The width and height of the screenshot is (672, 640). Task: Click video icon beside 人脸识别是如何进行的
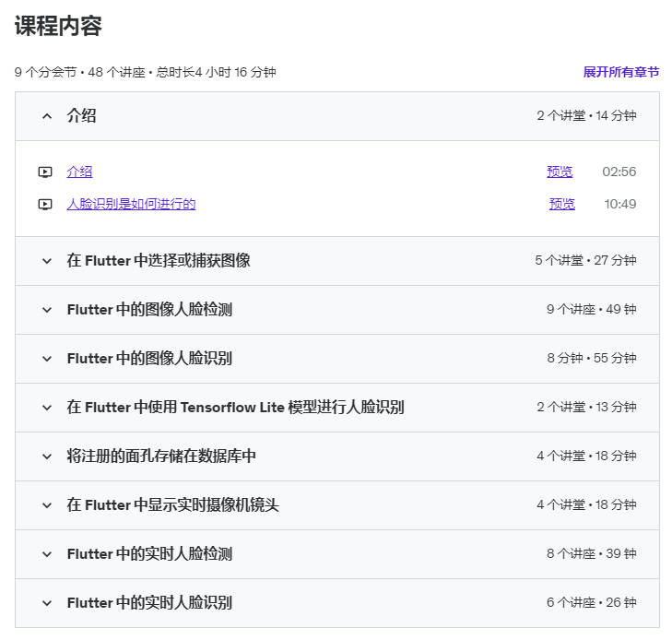click(x=45, y=204)
